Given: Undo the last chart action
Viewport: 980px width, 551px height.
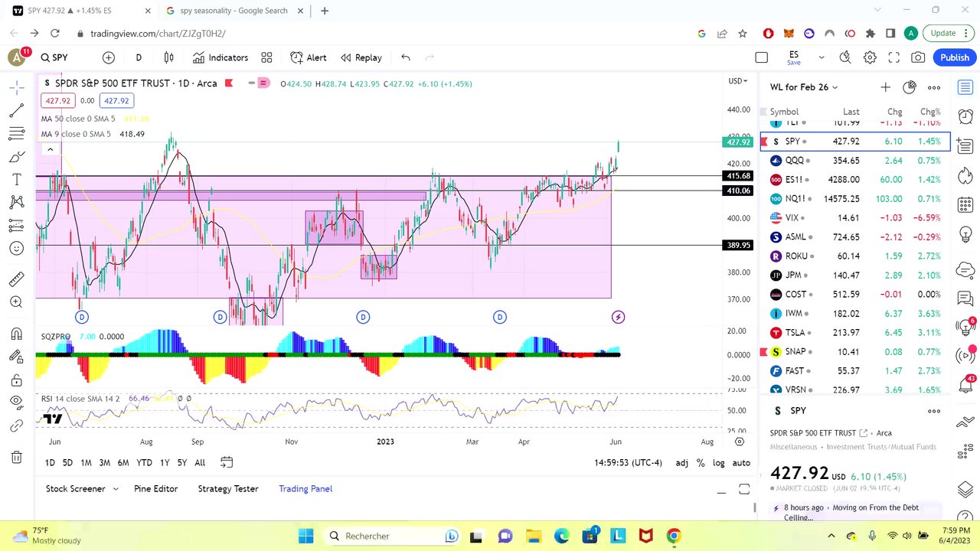Looking at the screenshot, I should (406, 57).
